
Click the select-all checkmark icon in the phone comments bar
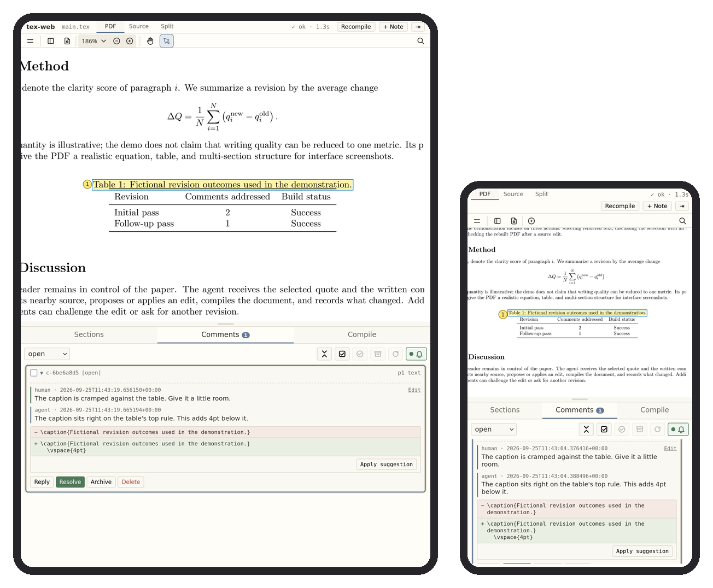pyautogui.click(x=604, y=430)
